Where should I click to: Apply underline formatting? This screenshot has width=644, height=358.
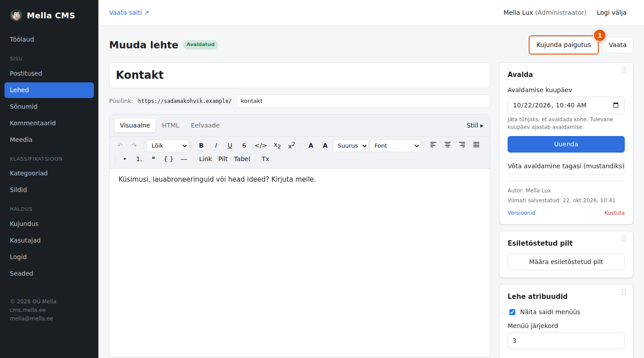point(230,145)
